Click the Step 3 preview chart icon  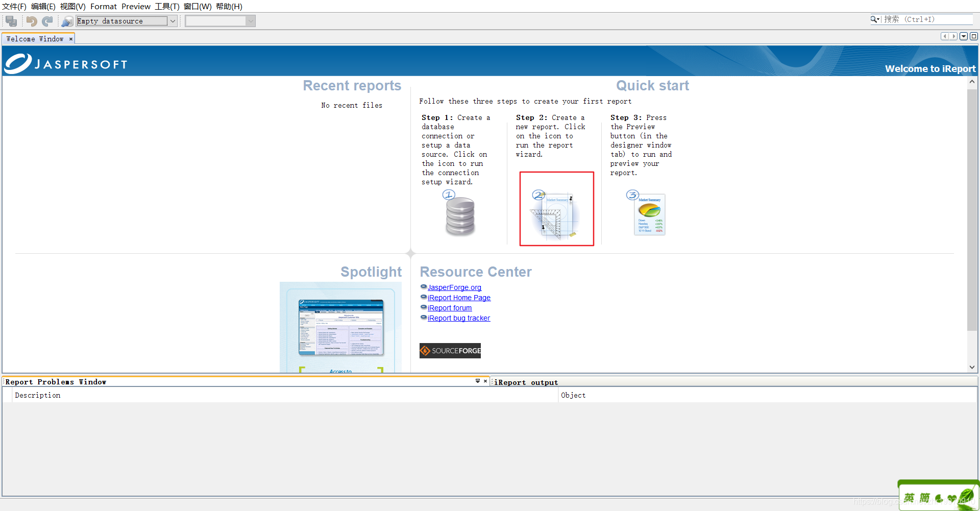pos(647,212)
